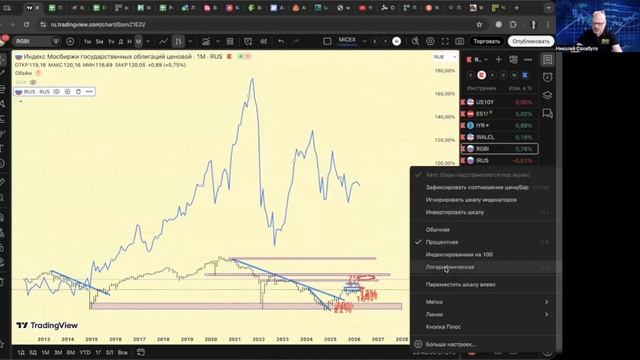Select US10Y in the watchlist

point(499,102)
